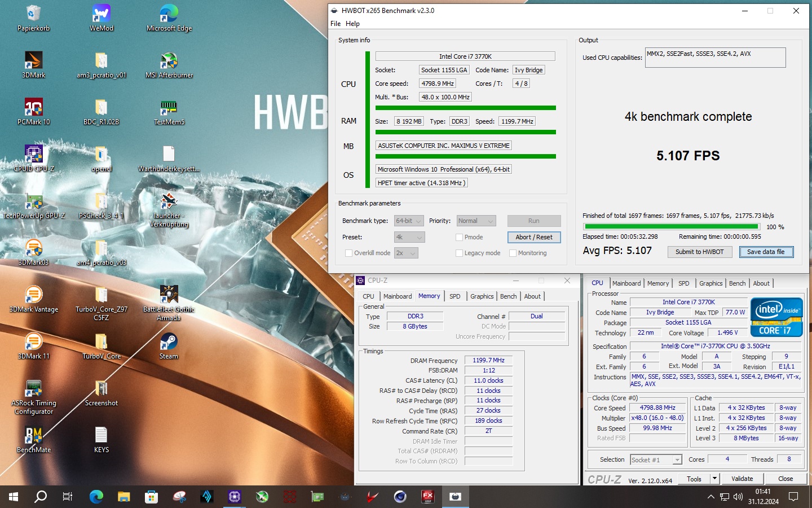
Task: Open the File menu in HWBOT x265
Action: 336,24
